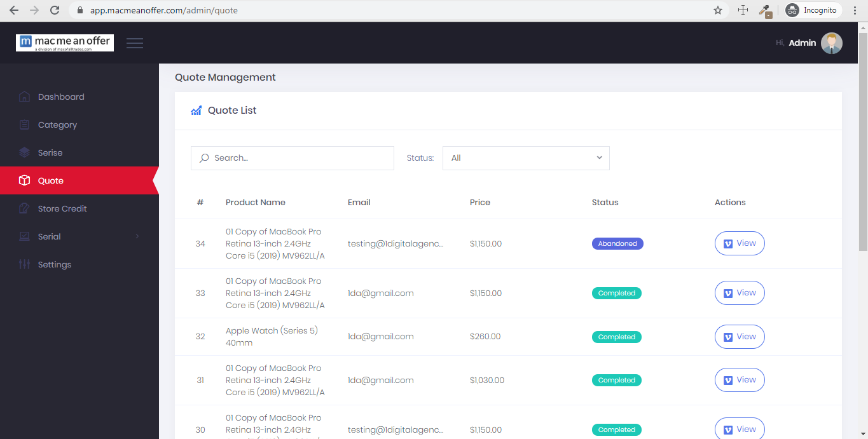Click the Store Credit tag icon
Screen dimensions: 868x439
24,208
